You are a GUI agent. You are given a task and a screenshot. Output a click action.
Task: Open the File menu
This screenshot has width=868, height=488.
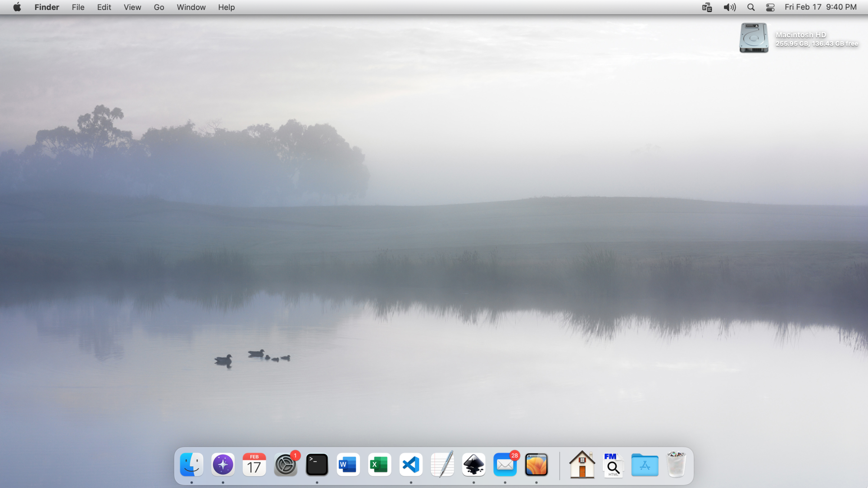(x=78, y=7)
